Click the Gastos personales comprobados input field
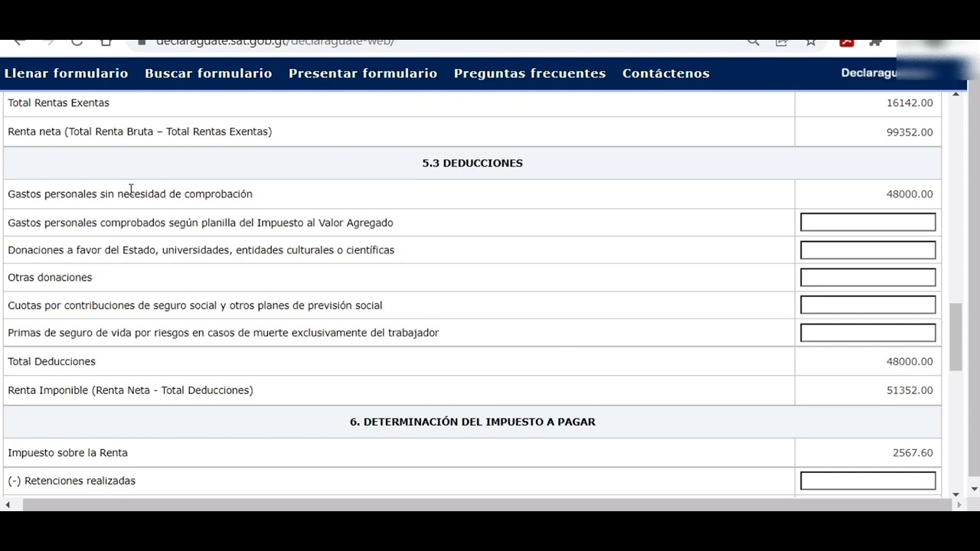Image resolution: width=980 pixels, height=551 pixels. pos(867,223)
